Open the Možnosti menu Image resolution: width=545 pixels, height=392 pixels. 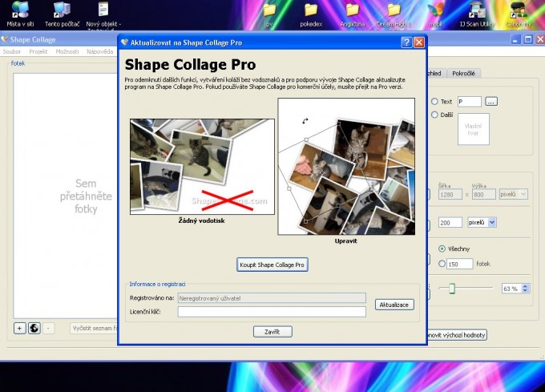(x=67, y=51)
